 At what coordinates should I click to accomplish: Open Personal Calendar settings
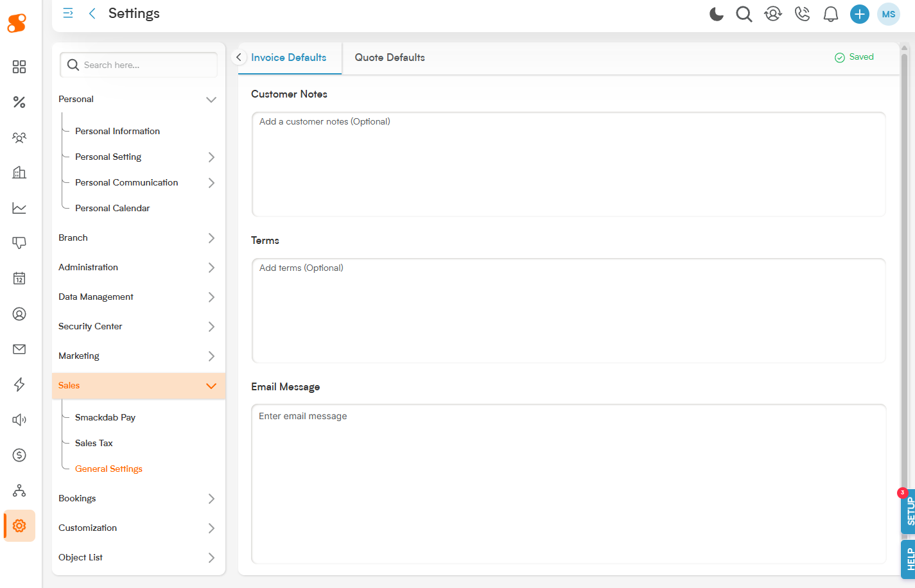(x=112, y=208)
